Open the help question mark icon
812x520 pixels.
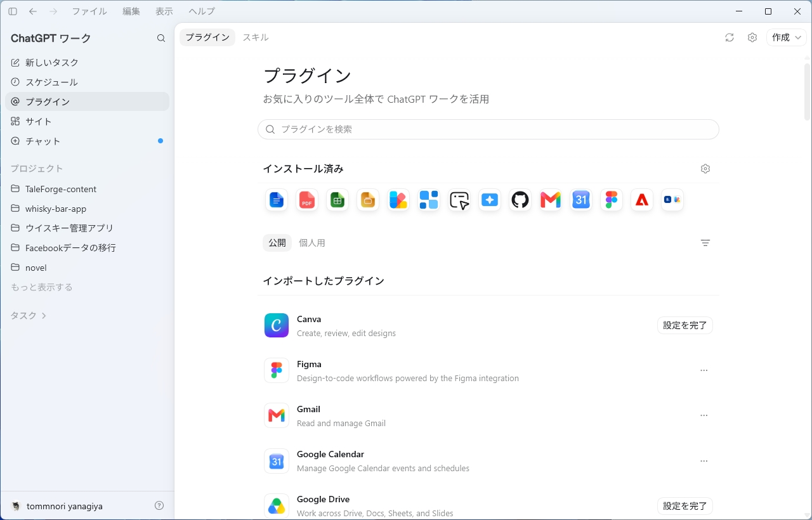click(x=159, y=505)
